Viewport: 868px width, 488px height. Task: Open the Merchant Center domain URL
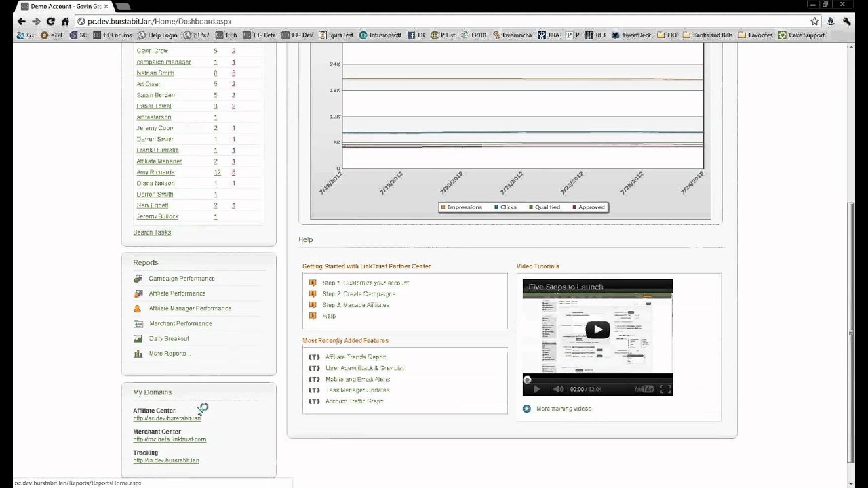tap(170, 439)
